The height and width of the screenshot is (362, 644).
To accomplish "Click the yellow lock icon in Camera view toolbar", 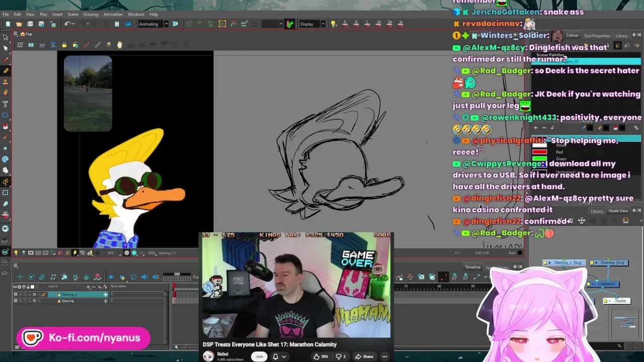I will point(64,45).
